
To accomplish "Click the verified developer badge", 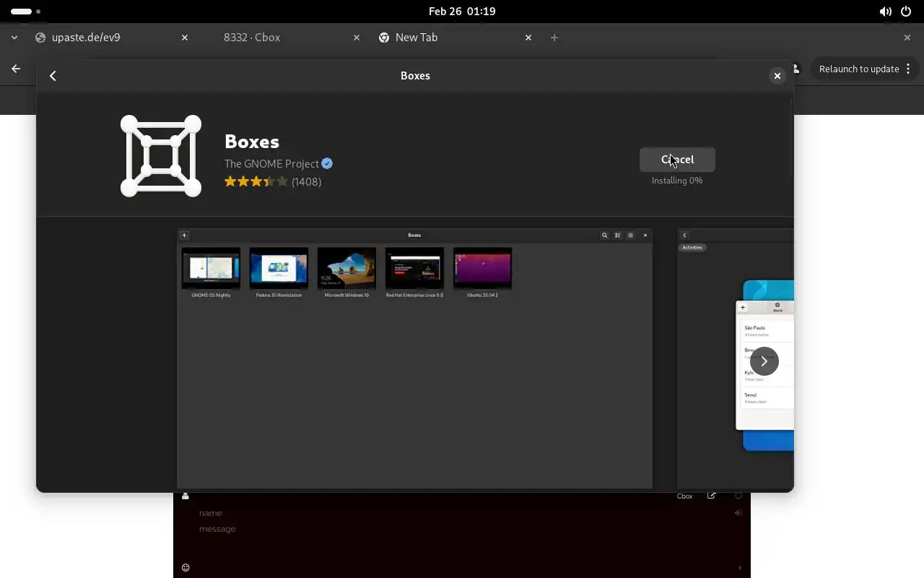I will [327, 163].
